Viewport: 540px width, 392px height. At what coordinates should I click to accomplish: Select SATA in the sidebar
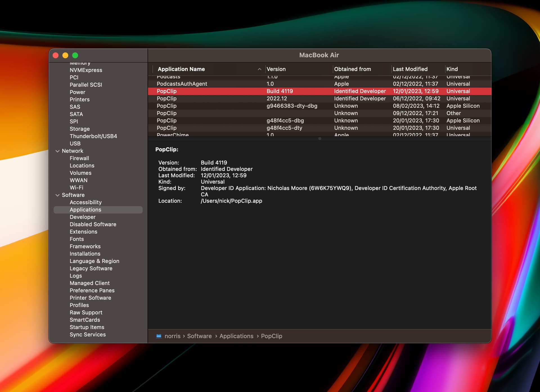coord(76,114)
